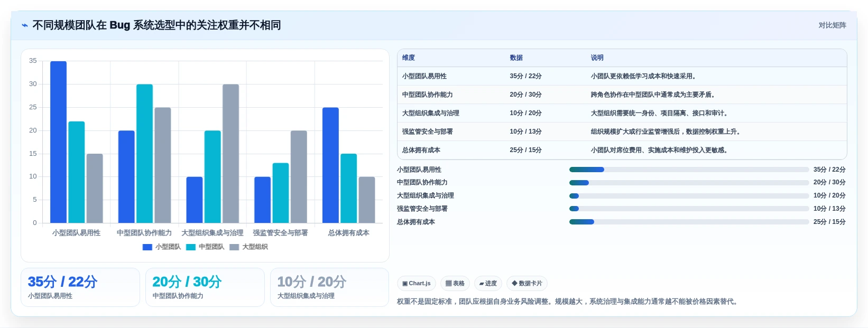The image size is (868, 328).
Task: Click description about 席位费用、实施成本
Action: [660, 151]
